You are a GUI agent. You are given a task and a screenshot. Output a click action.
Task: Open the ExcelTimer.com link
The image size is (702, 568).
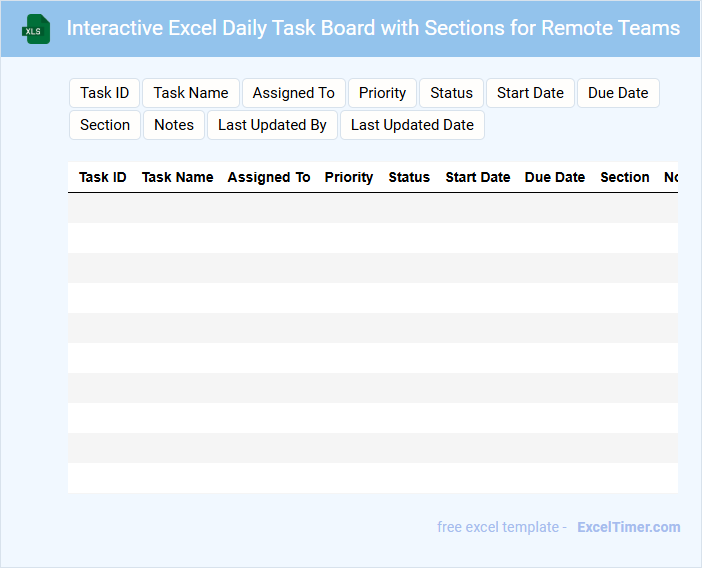628,527
